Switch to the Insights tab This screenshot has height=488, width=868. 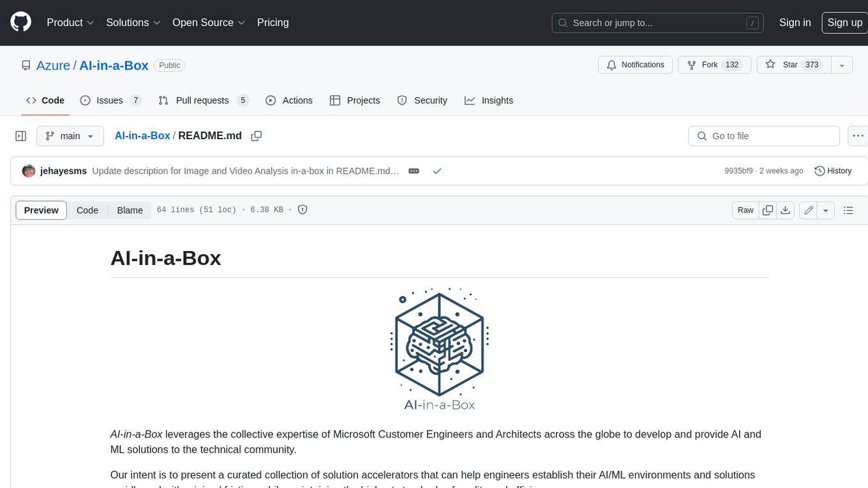tap(489, 100)
